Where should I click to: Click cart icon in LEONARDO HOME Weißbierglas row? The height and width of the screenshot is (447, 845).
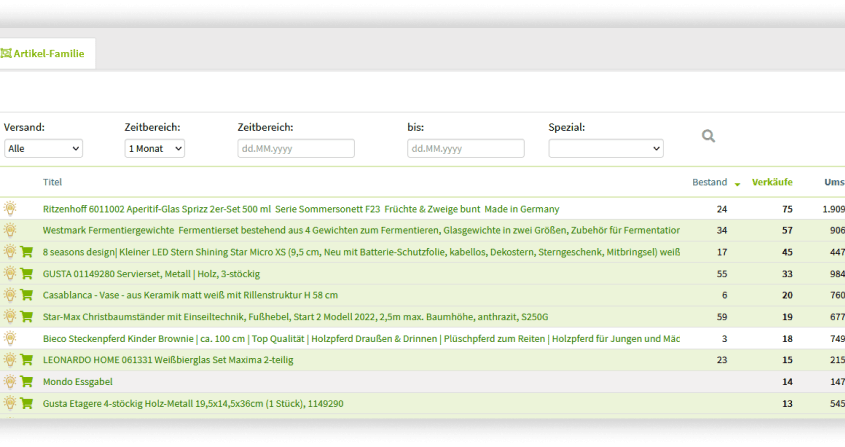[26, 360]
